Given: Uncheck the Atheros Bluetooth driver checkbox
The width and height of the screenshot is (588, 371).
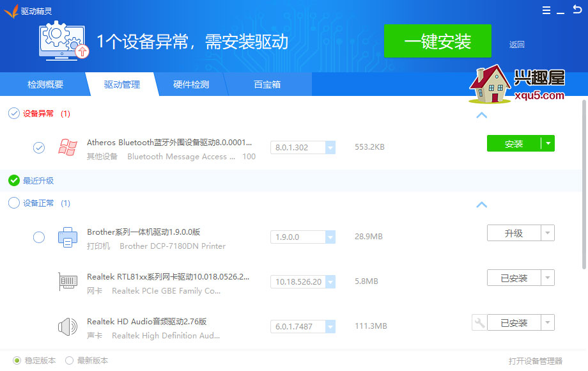Looking at the screenshot, I should pyautogui.click(x=38, y=147).
